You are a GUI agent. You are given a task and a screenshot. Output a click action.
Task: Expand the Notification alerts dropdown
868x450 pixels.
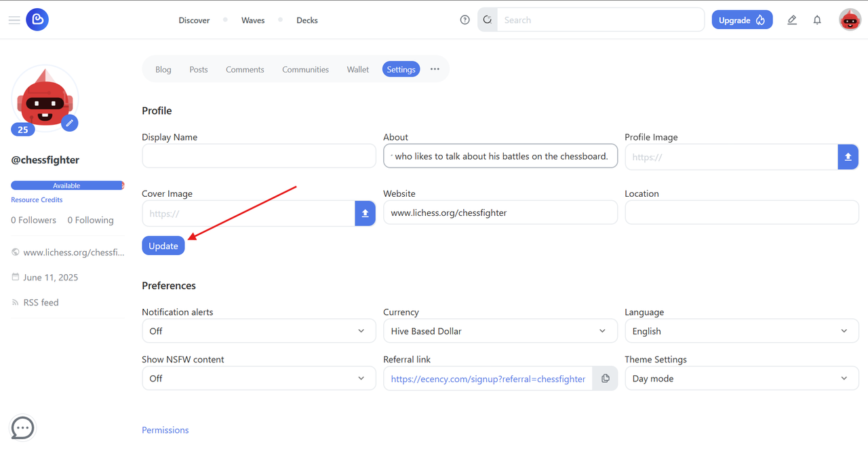pos(259,331)
